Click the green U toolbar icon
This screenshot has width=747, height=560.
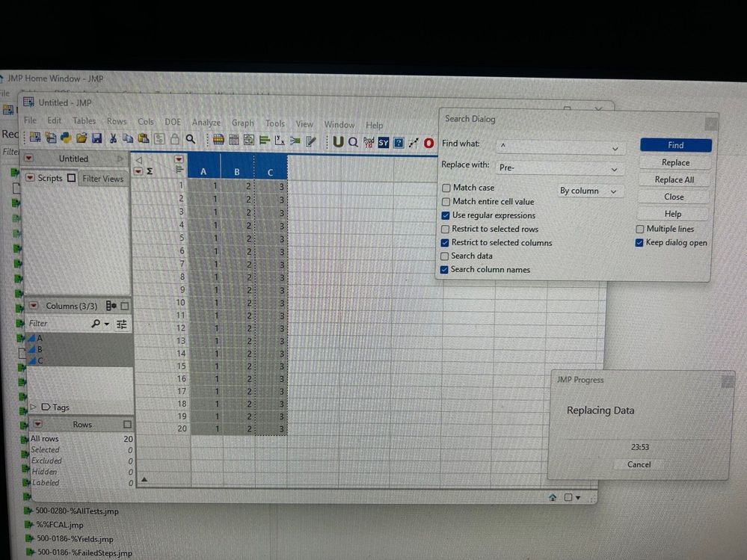point(338,141)
